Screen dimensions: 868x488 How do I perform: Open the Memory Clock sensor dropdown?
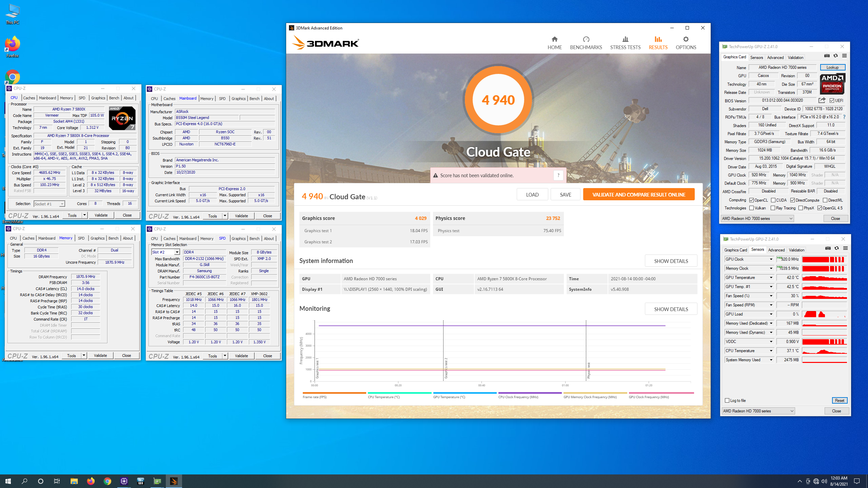click(x=771, y=268)
